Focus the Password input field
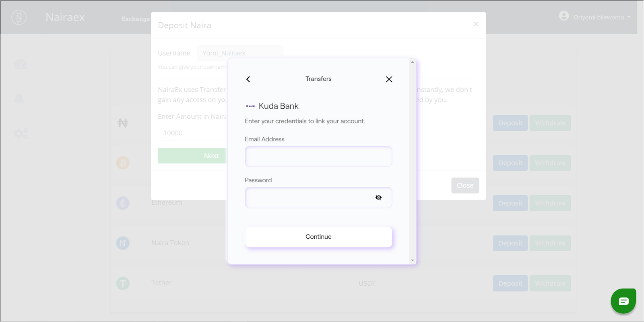The width and height of the screenshot is (644, 322). tap(318, 198)
